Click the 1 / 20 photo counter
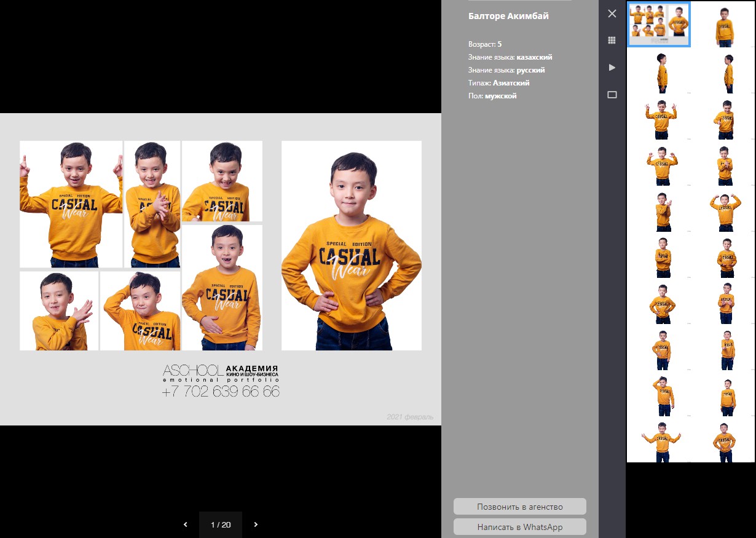756x538 pixels. pyautogui.click(x=221, y=524)
